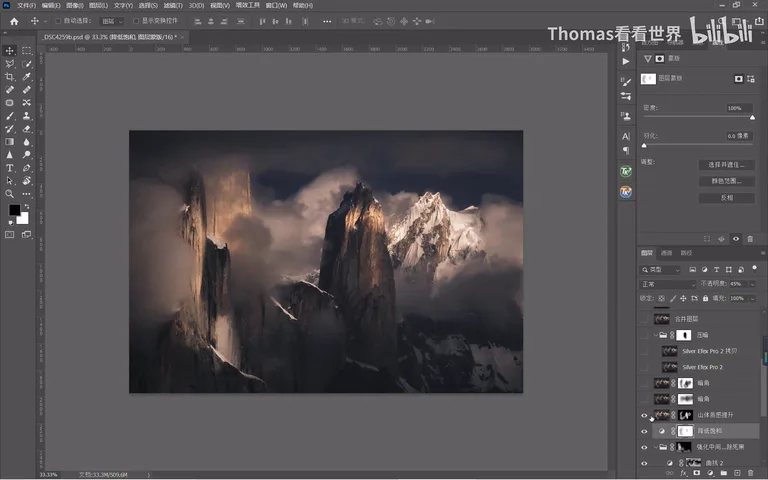Select the Rectangular Marquee tool
768x480 pixels.
(x=26, y=50)
